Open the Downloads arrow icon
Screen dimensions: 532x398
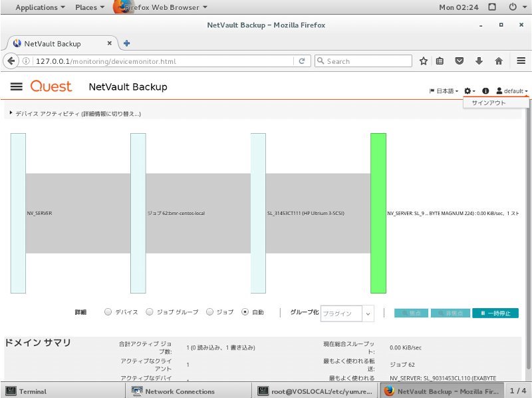click(479, 61)
